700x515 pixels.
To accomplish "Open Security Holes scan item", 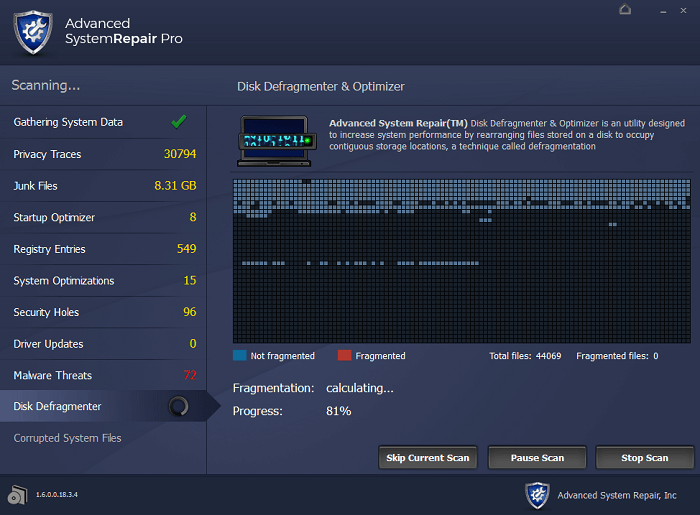I will pos(103,312).
